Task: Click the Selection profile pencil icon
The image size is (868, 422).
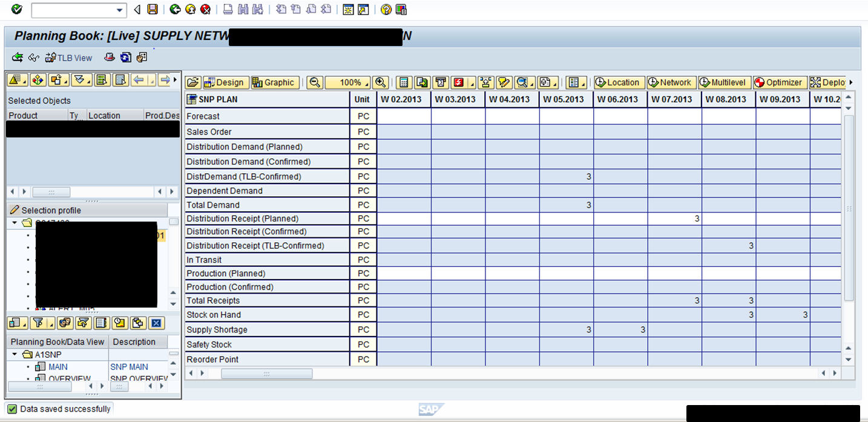Action: [x=15, y=210]
